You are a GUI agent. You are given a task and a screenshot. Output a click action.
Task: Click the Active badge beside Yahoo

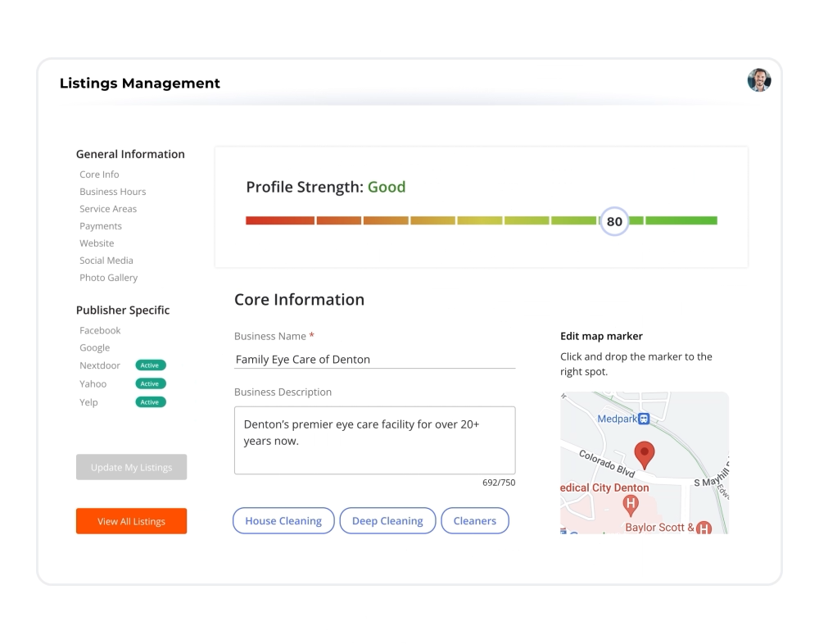[x=151, y=383]
